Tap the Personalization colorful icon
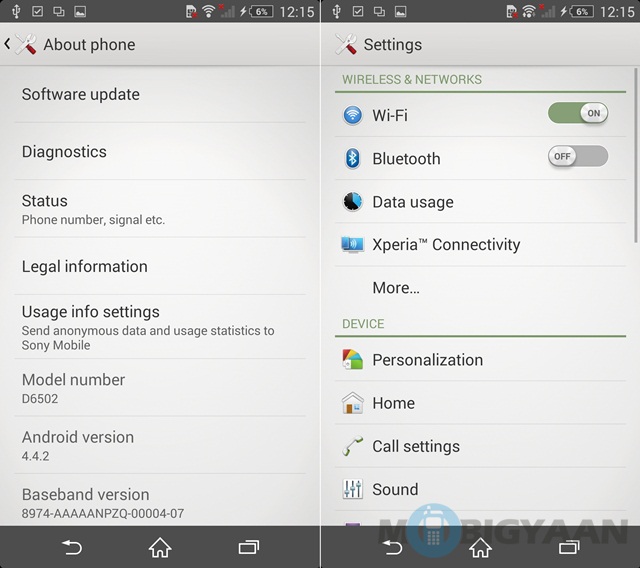 pyautogui.click(x=352, y=359)
